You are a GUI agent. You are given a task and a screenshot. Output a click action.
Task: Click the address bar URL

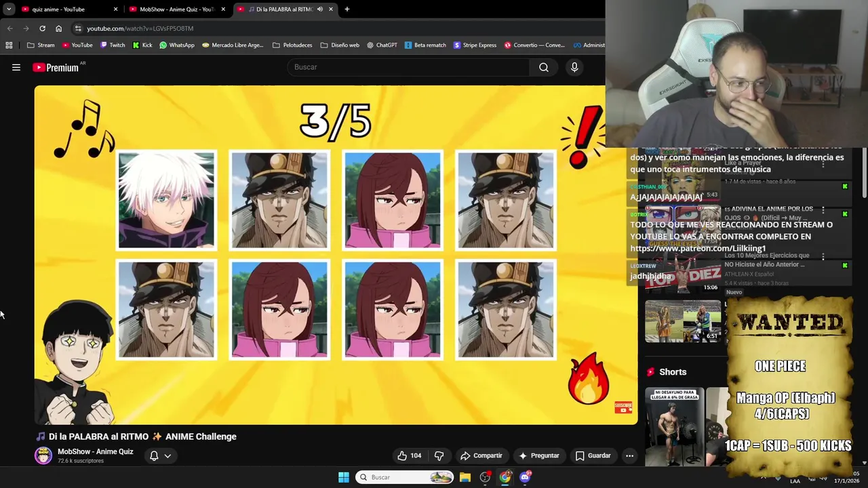(140, 28)
